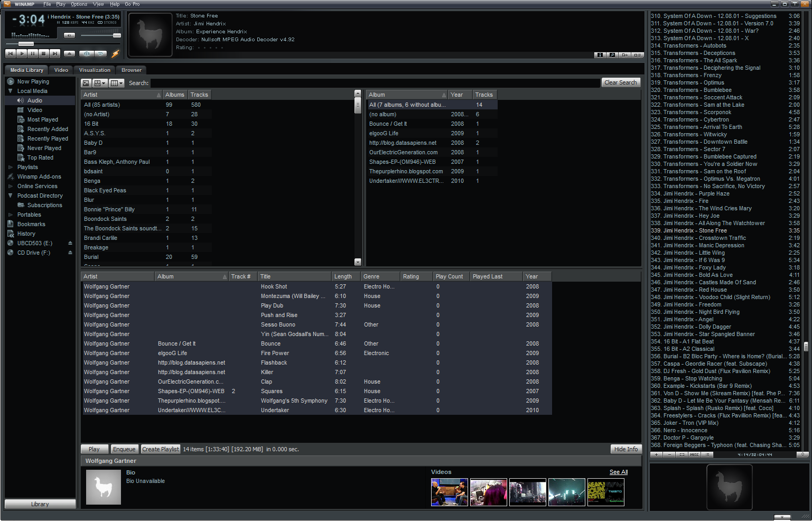The height and width of the screenshot is (521, 812).
Task: Toggle repeat mode in the player
Action: 100,53
